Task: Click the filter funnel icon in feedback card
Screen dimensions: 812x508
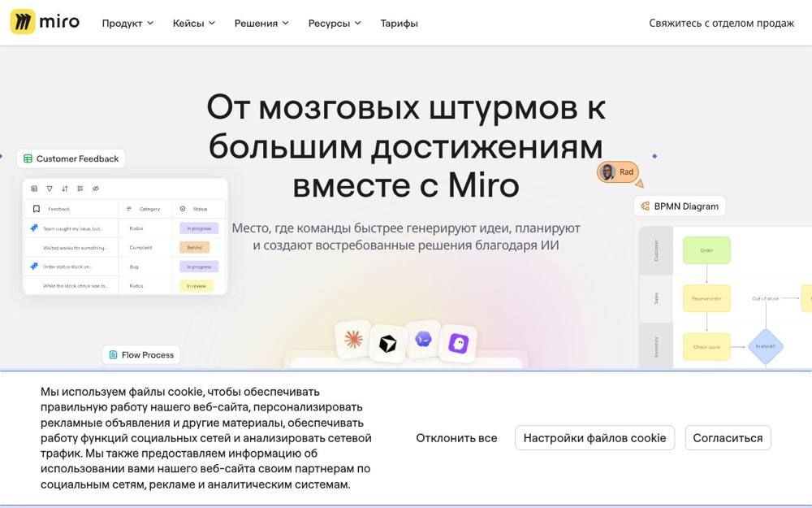Action: (x=50, y=189)
